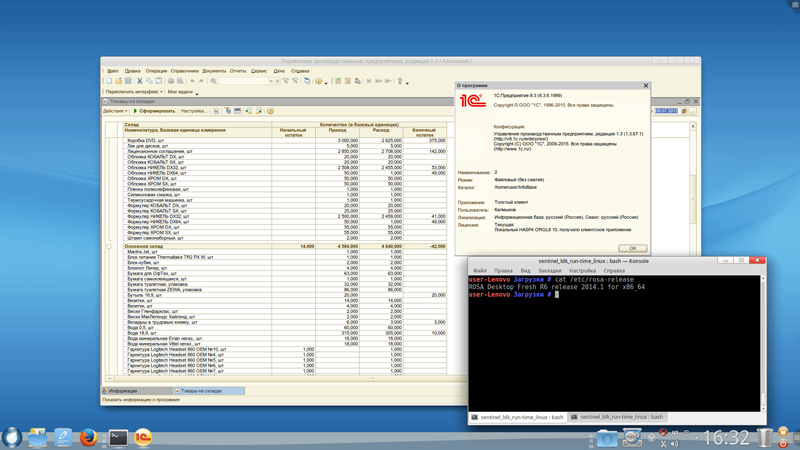Select the first sentinel_ldk bash tab
Viewport: 800px width, 450px height.
click(517, 417)
